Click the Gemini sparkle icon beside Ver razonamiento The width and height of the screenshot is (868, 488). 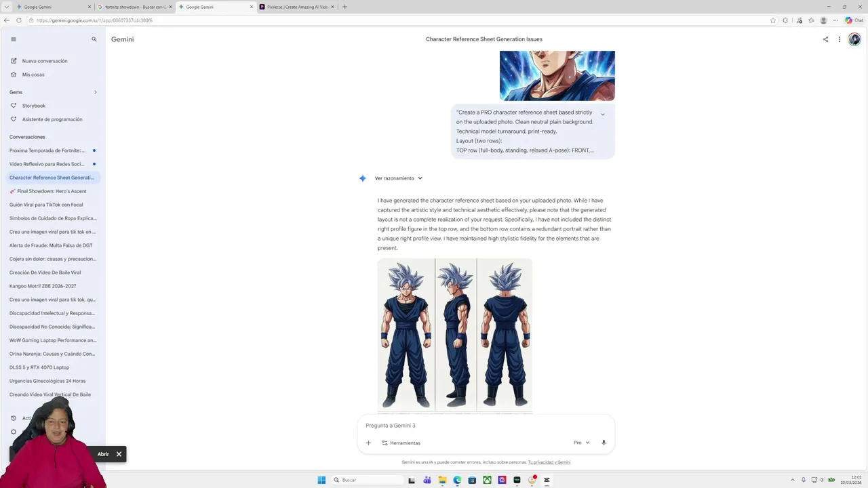(x=363, y=178)
